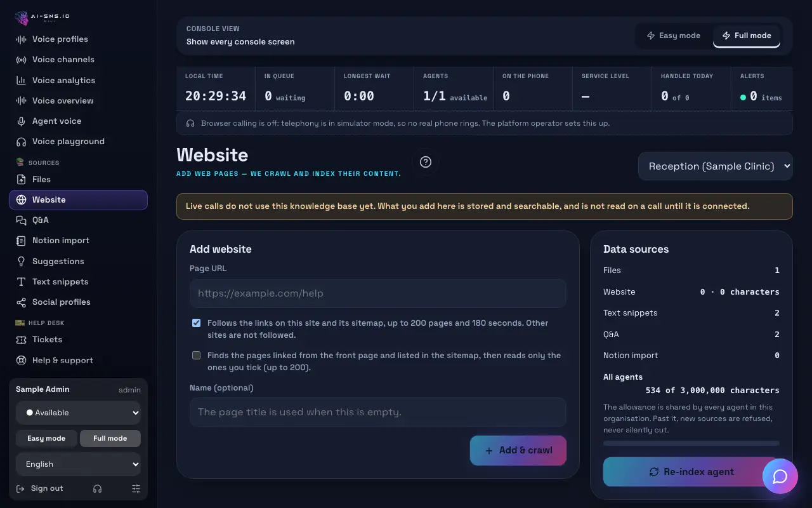Go to Voice overview in sidebar

[78, 100]
